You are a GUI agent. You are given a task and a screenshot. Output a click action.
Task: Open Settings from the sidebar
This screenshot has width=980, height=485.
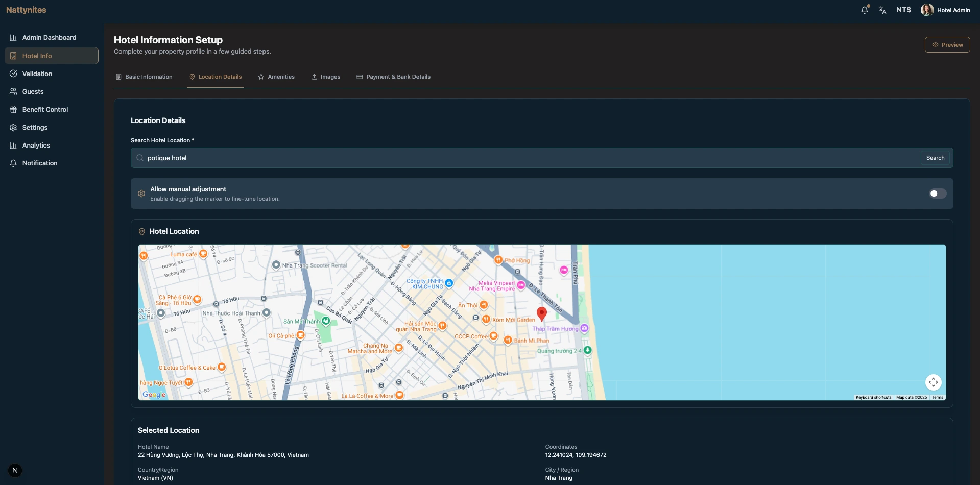click(x=34, y=127)
